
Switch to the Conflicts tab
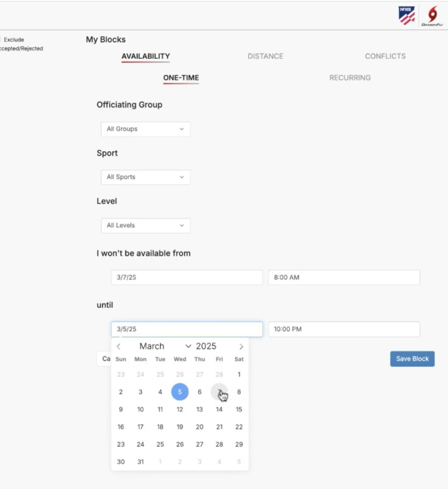tap(385, 56)
